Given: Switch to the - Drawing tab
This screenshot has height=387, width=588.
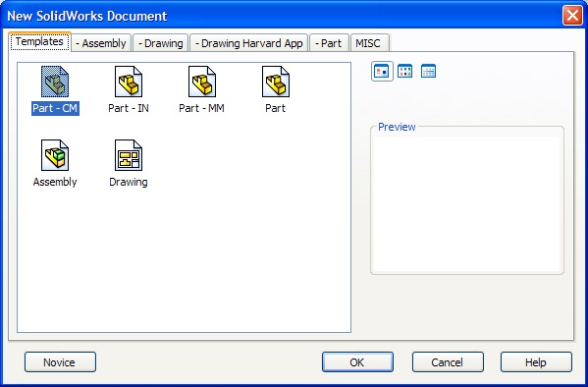Looking at the screenshot, I should [x=161, y=43].
